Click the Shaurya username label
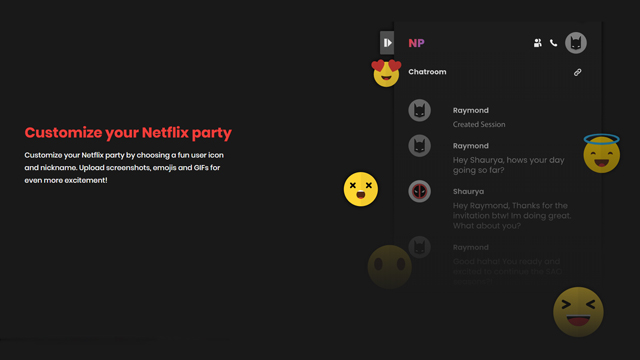Viewport: 640px width, 360px height. (x=468, y=191)
